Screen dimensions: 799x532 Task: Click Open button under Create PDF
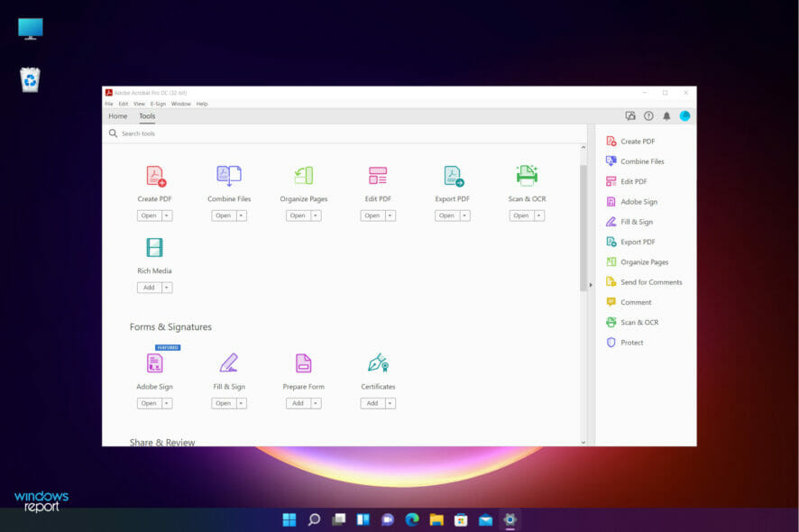click(149, 216)
